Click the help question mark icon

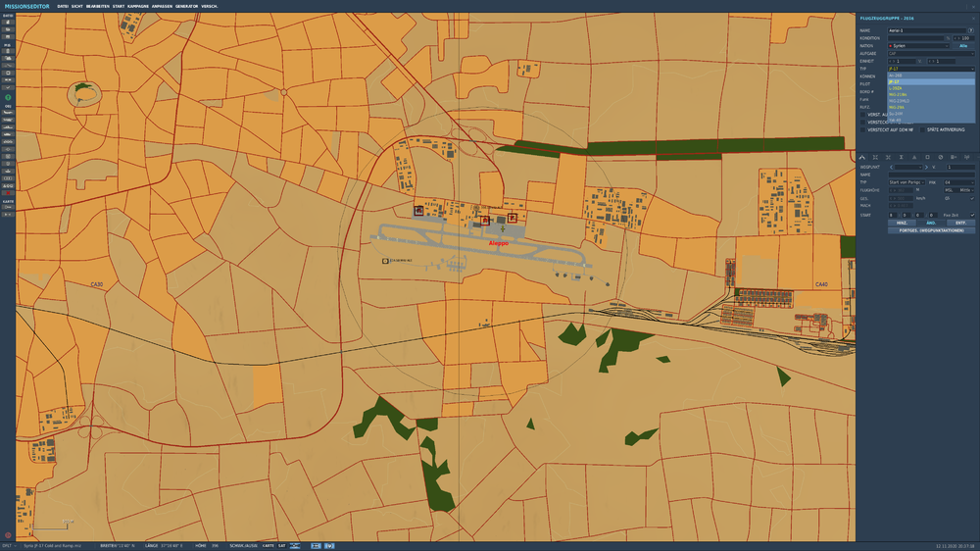pos(970,30)
